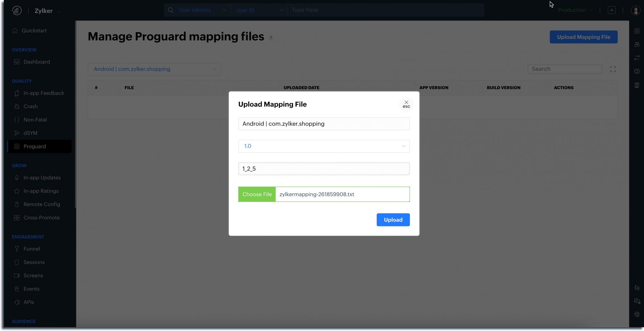
Task: Click the Proguard list icon
Action: click(x=17, y=146)
